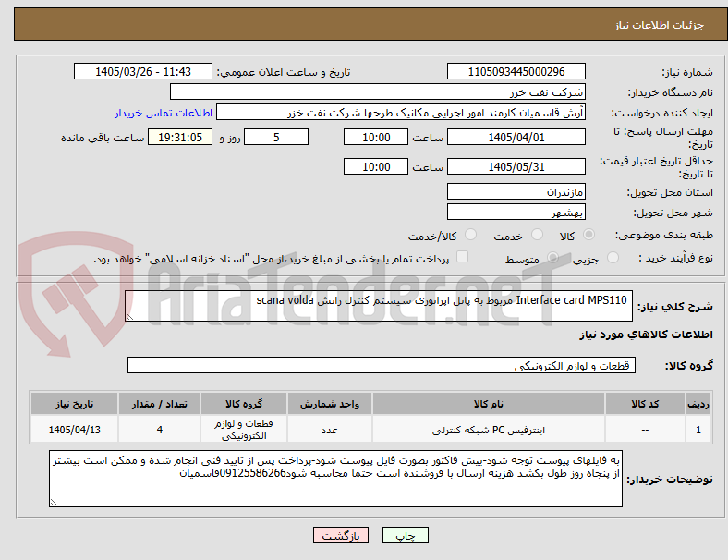Select the کالا/خدمت radio button
The width and height of the screenshot is (728, 560).
pos(470,235)
